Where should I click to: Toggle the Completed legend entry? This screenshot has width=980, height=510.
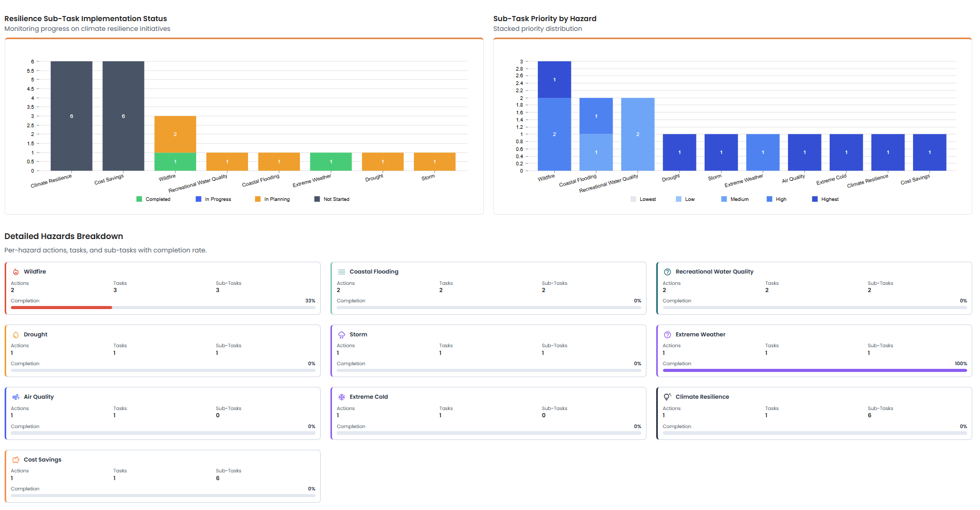click(x=153, y=199)
